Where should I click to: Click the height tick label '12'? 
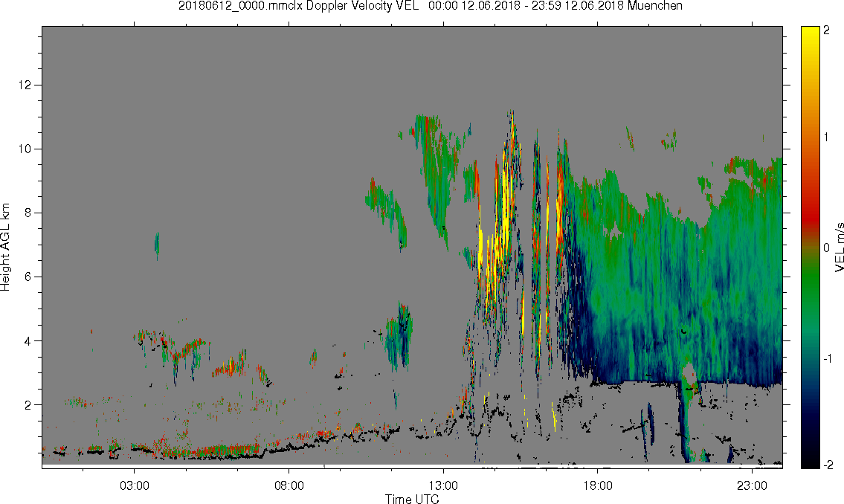click(25, 85)
